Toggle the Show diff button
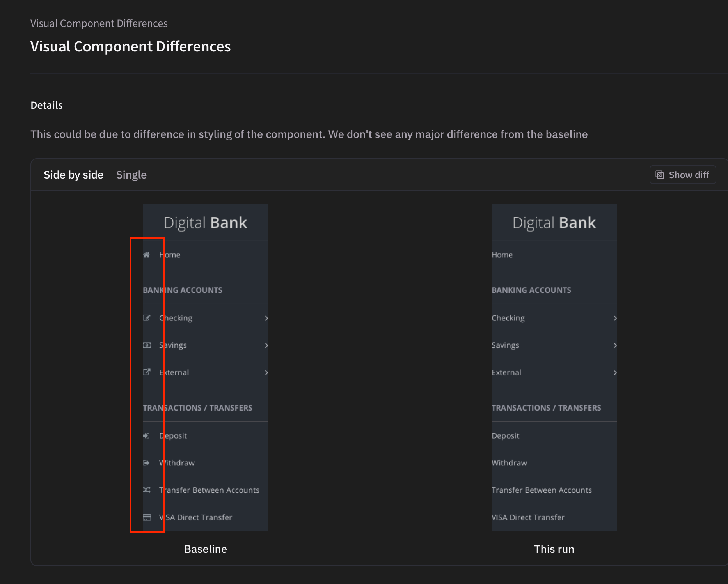Screen dimensions: 728x584 click(682, 175)
